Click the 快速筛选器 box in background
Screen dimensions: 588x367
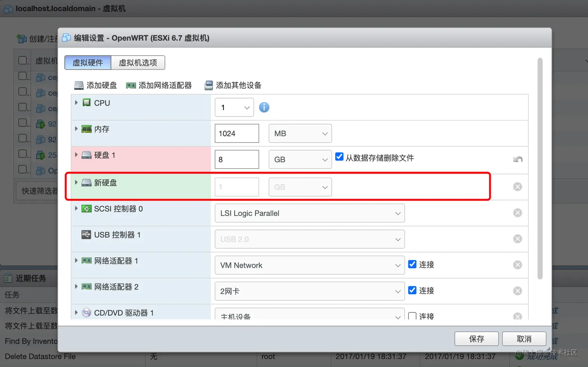click(x=38, y=191)
